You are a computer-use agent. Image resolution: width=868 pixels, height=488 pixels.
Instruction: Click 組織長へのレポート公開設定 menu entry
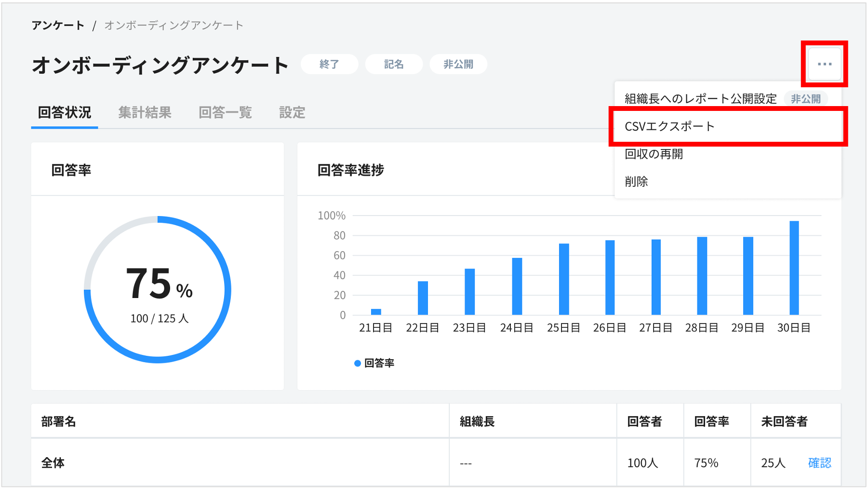point(699,98)
